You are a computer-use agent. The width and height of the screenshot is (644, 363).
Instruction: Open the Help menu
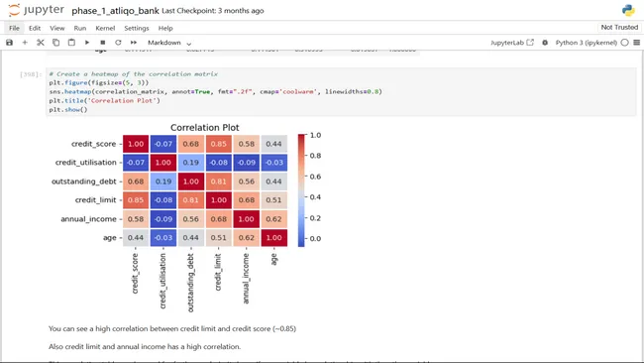pyautogui.click(x=165, y=28)
